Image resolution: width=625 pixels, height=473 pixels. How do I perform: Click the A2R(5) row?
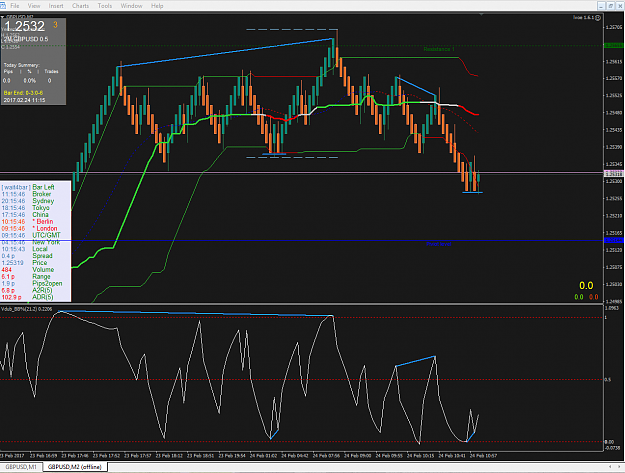27,290
